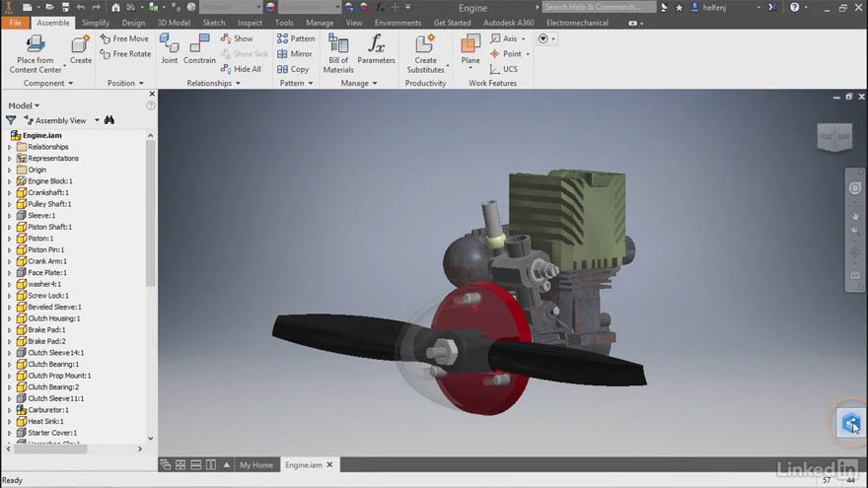The height and width of the screenshot is (488, 868).
Task: Switch to the 3D Model tab
Action: 174,23
